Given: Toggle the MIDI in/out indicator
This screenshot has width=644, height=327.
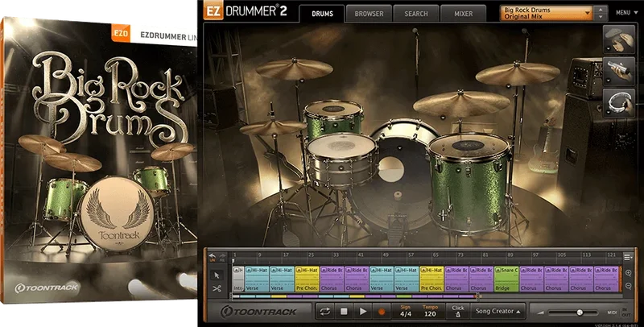Looking at the screenshot, I should 619,313.
